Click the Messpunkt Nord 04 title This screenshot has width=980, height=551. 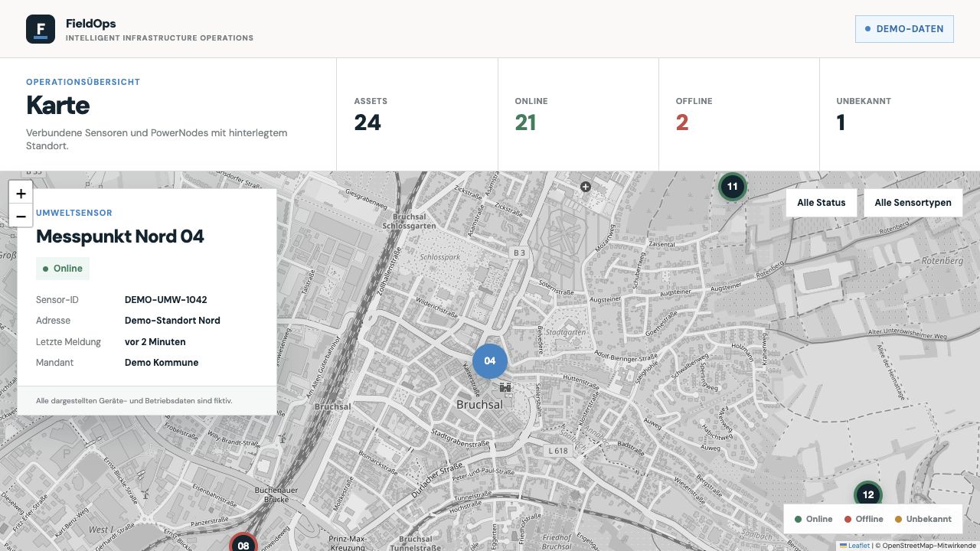[x=120, y=236]
